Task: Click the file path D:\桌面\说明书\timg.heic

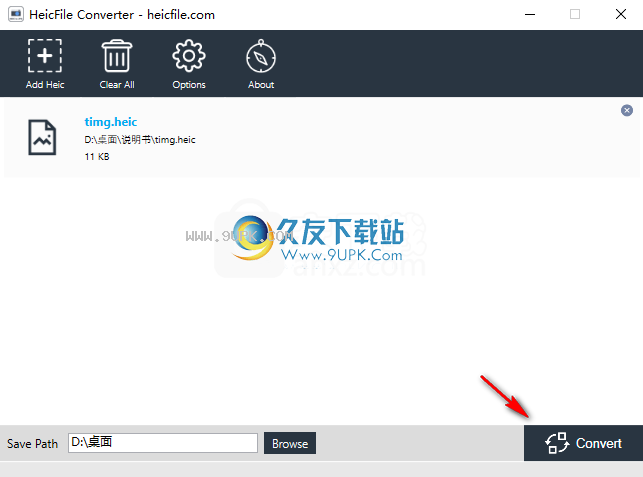Action: (x=140, y=140)
